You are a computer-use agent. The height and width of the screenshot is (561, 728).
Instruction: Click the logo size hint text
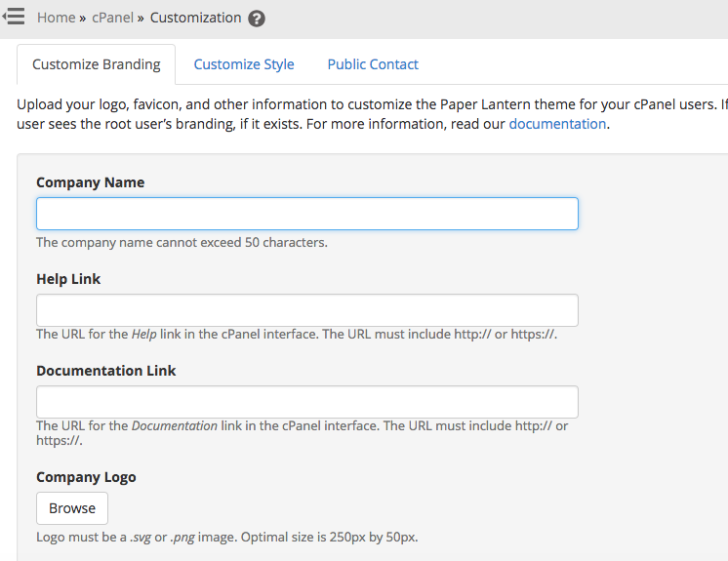click(x=227, y=537)
